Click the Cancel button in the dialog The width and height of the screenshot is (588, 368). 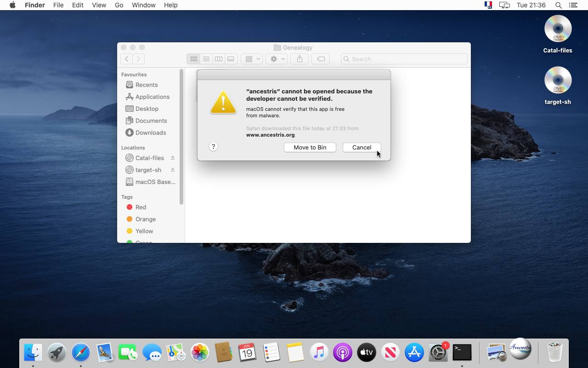click(362, 147)
